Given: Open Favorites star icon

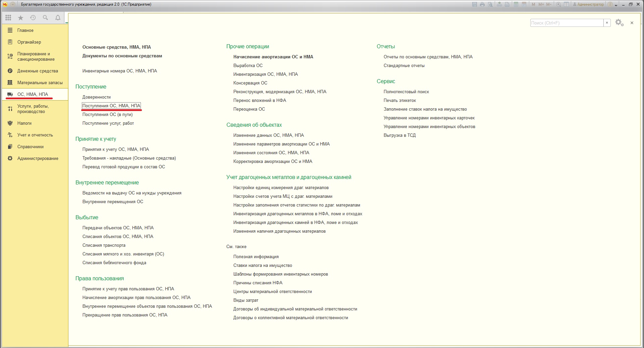Looking at the screenshot, I should point(20,18).
